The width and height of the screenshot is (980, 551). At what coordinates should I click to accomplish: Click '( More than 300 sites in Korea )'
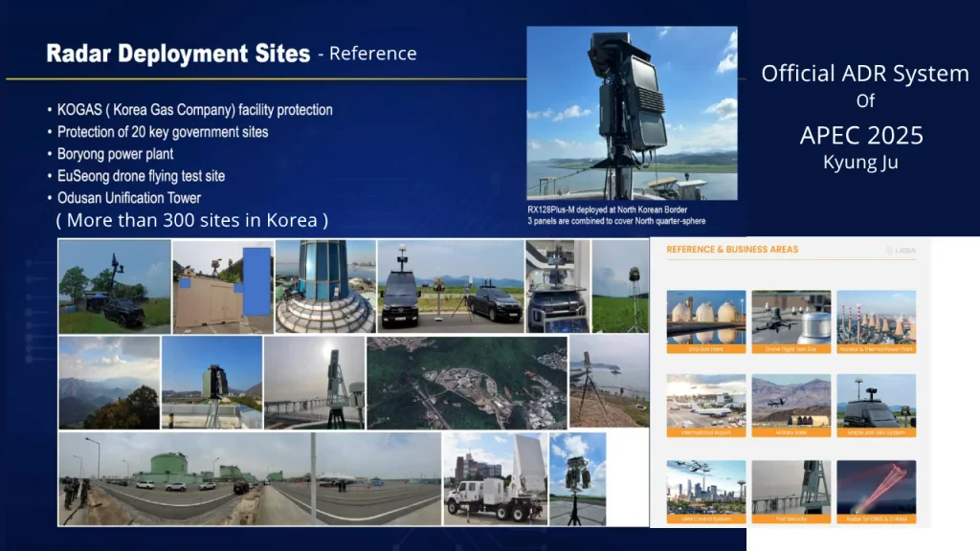191,220
